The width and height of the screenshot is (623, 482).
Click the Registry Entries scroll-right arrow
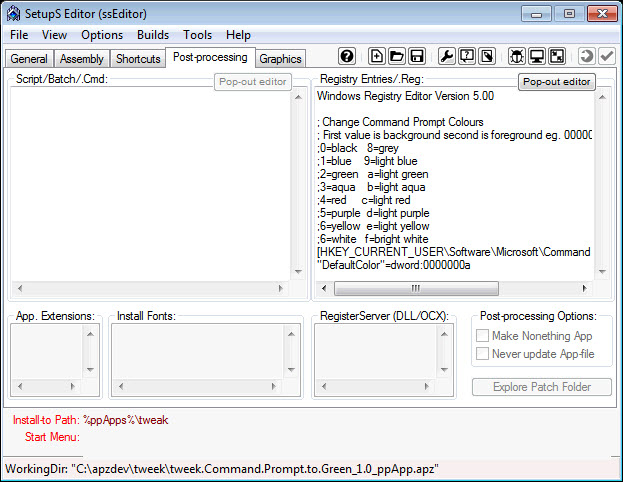pos(584,288)
